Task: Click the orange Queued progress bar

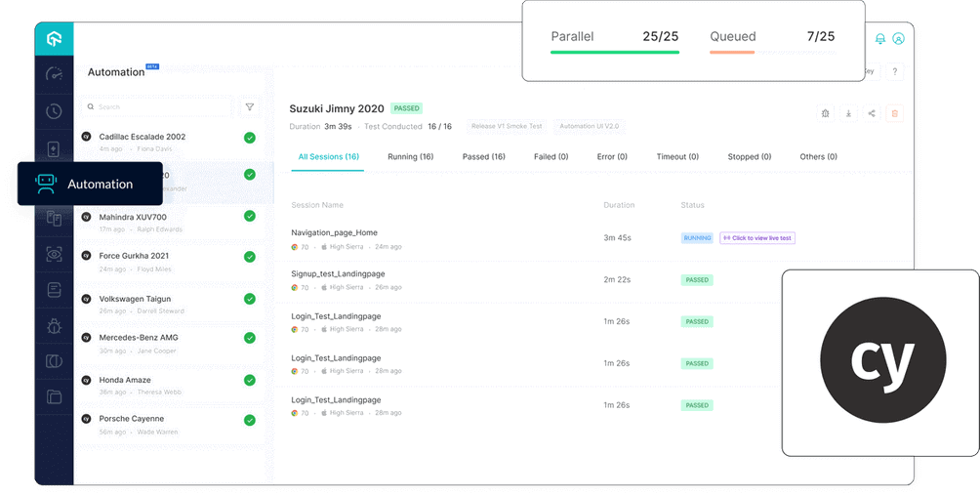Action: point(732,52)
